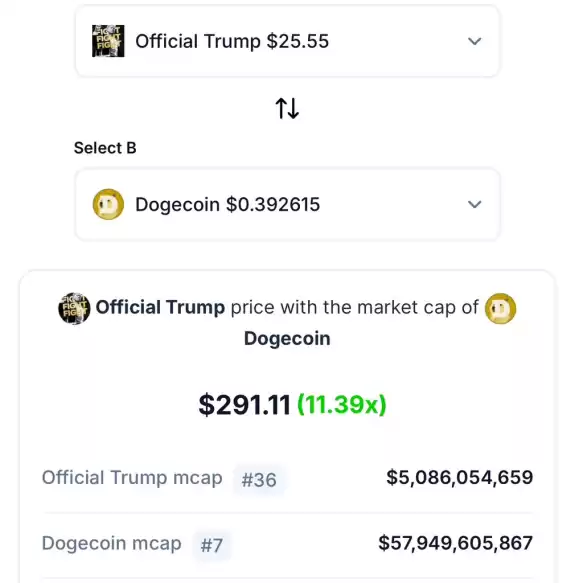Screen dimensions: 575x583
Task: Expand the Official Trump dropdown chevron
Action: 475,41
